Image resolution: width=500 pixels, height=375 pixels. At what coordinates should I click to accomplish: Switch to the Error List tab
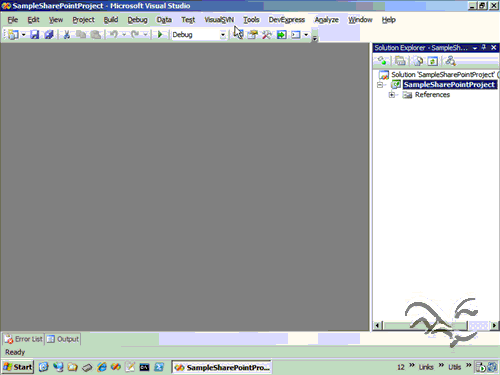[23, 339]
